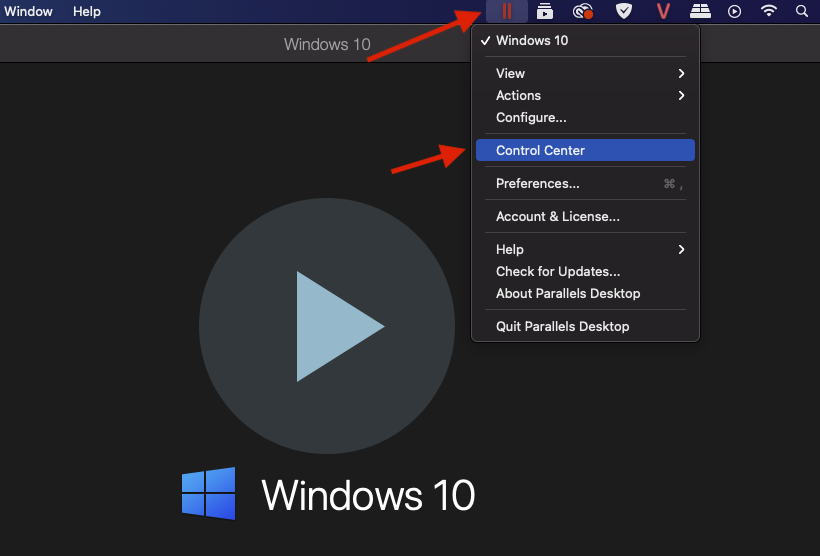This screenshot has height=556, width=820.
Task: Click the red V menu bar icon
Action: pyautogui.click(x=662, y=11)
